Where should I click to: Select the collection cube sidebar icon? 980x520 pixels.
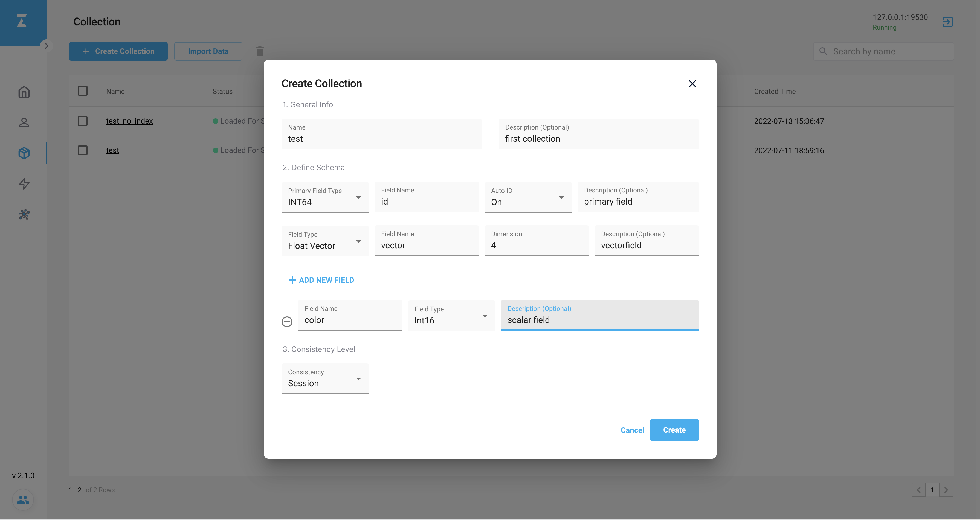tap(24, 153)
